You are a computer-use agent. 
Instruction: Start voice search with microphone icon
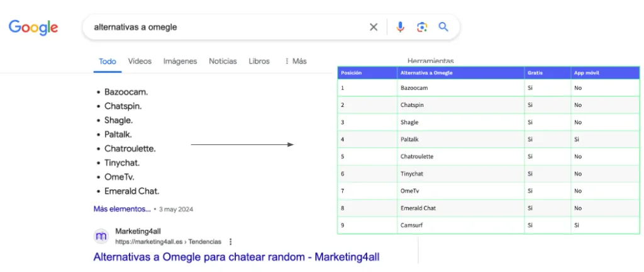(x=400, y=27)
